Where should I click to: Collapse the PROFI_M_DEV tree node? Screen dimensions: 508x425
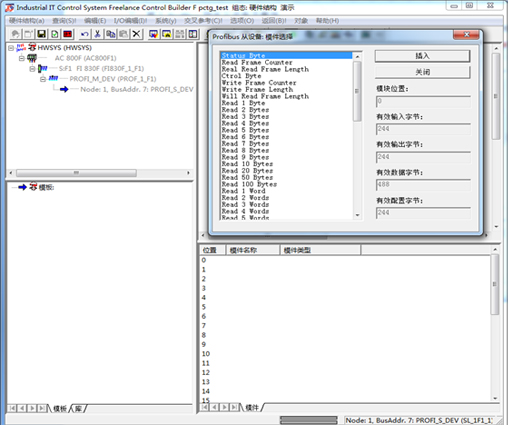(43, 79)
